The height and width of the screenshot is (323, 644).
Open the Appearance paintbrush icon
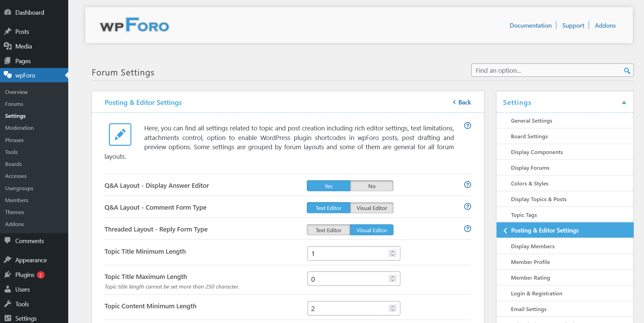tap(8, 260)
